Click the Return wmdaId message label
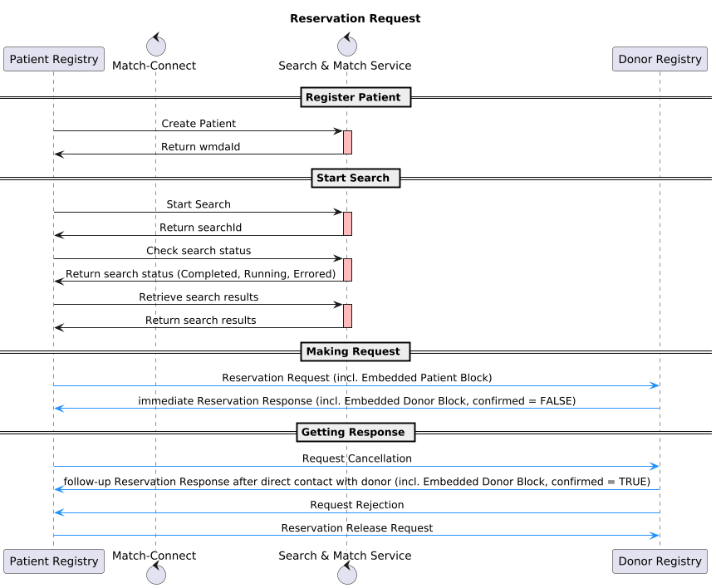This screenshot has width=716, height=588. point(200,147)
